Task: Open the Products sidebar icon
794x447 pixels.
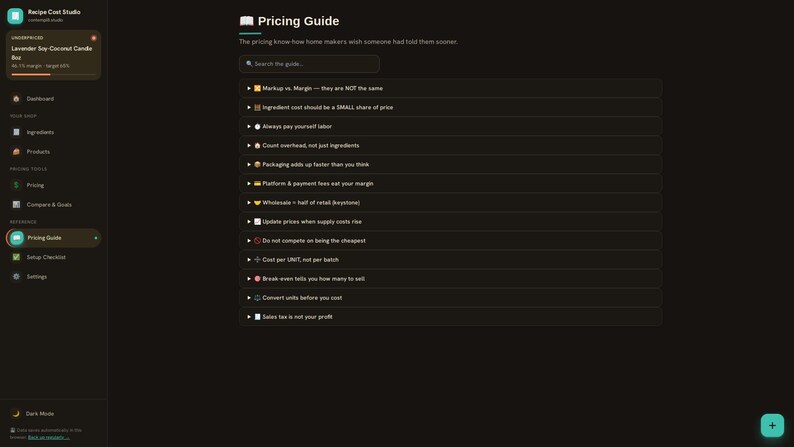Action: 16,151
